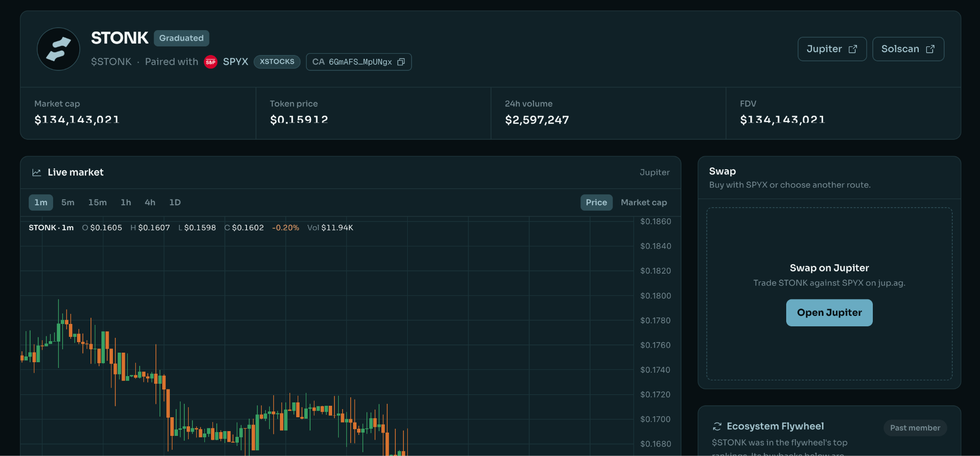The width and height of the screenshot is (980, 456).
Task: Click the Vol $11.94K legend value
Action: (x=330, y=228)
